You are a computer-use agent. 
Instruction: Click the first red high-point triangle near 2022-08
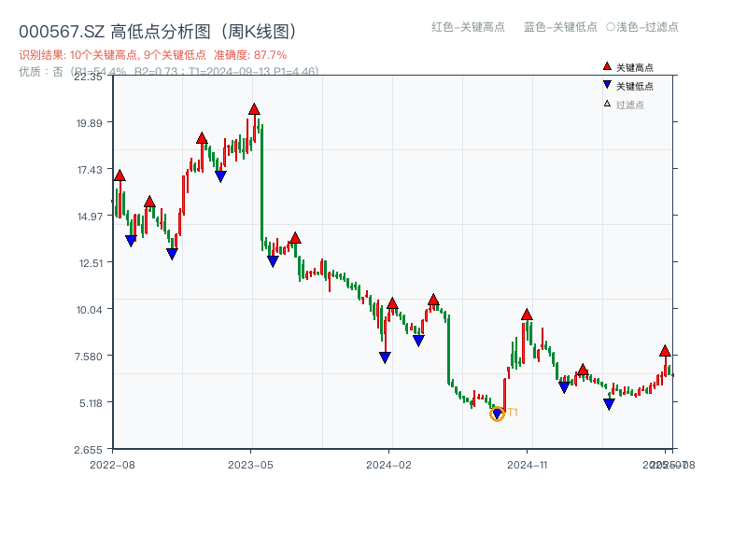[x=120, y=174]
